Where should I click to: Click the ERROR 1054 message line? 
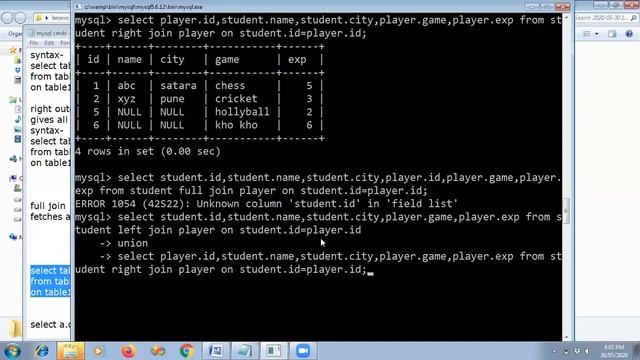[x=266, y=204]
